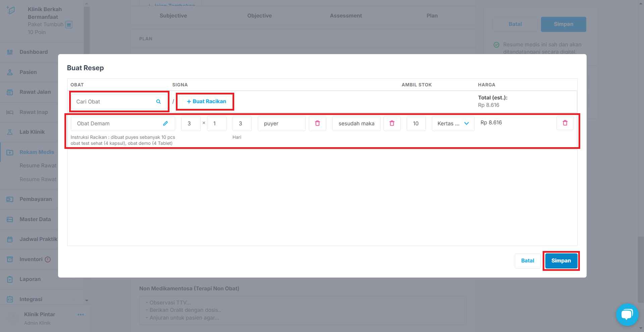This screenshot has width=644, height=332.
Task: Switch to the Objective tab
Action: pyautogui.click(x=259, y=16)
